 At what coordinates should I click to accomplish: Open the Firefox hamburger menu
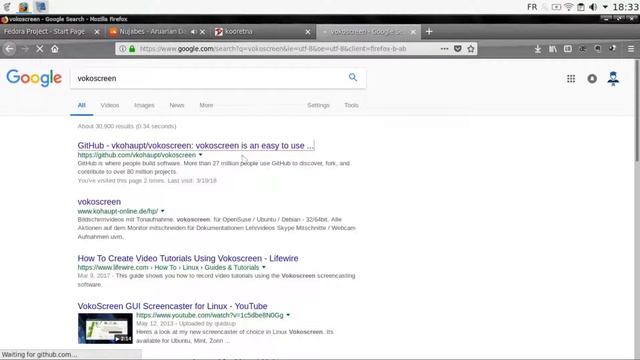631,49
